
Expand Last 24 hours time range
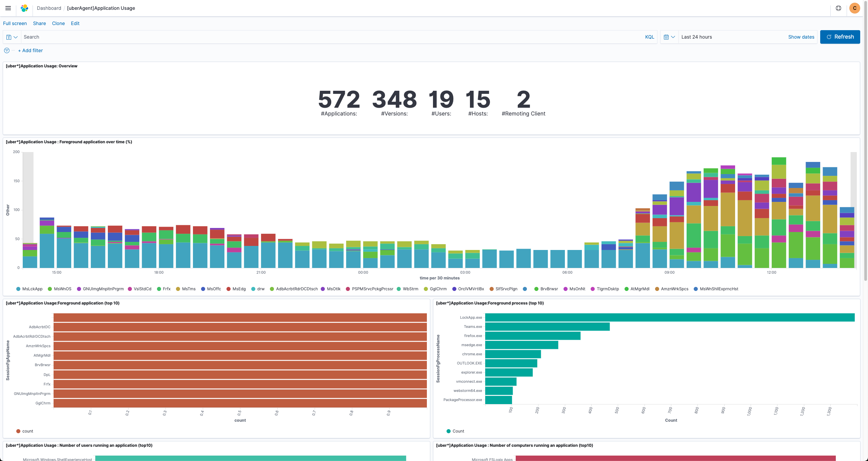tap(697, 37)
